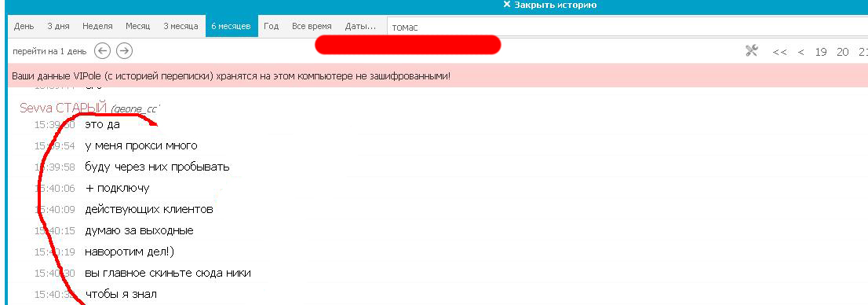Select the День period tab
Viewport: 868px width, 305px height.
click(24, 26)
